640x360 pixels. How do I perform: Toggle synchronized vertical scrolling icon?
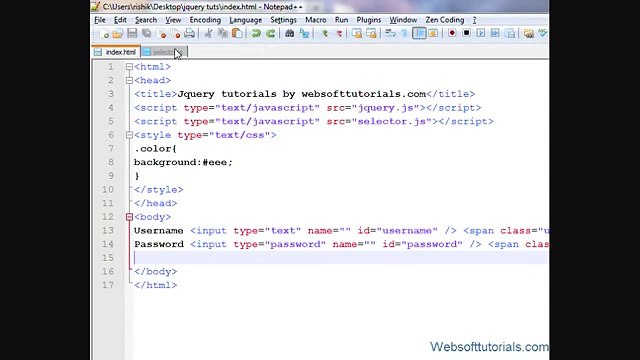357,33
